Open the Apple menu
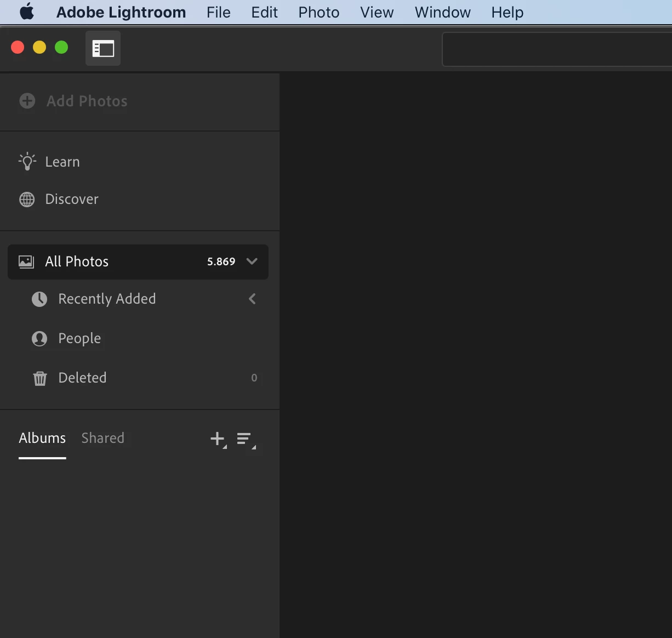 tap(27, 12)
